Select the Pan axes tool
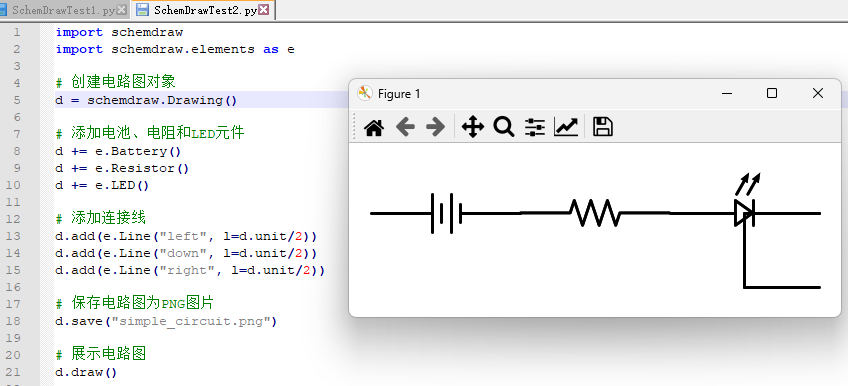The height and width of the screenshot is (386, 848). click(473, 128)
